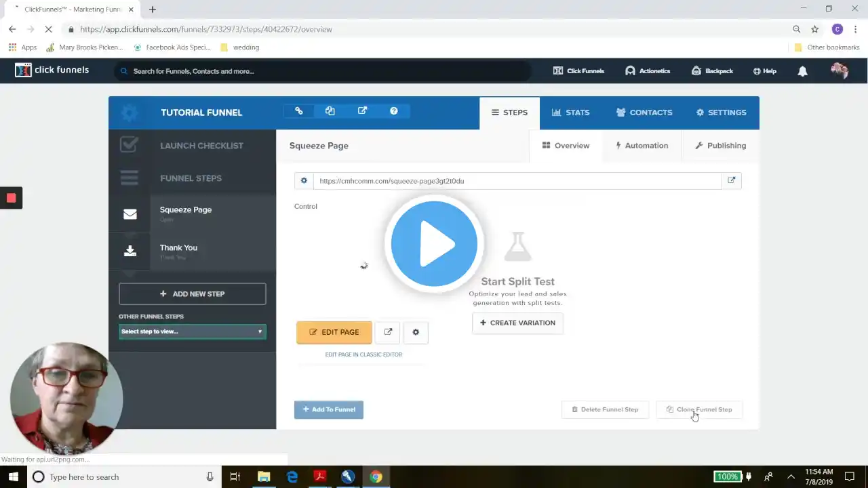Expand the 'Select step to view' dropdown
The width and height of the screenshot is (868, 488).
[x=193, y=331]
